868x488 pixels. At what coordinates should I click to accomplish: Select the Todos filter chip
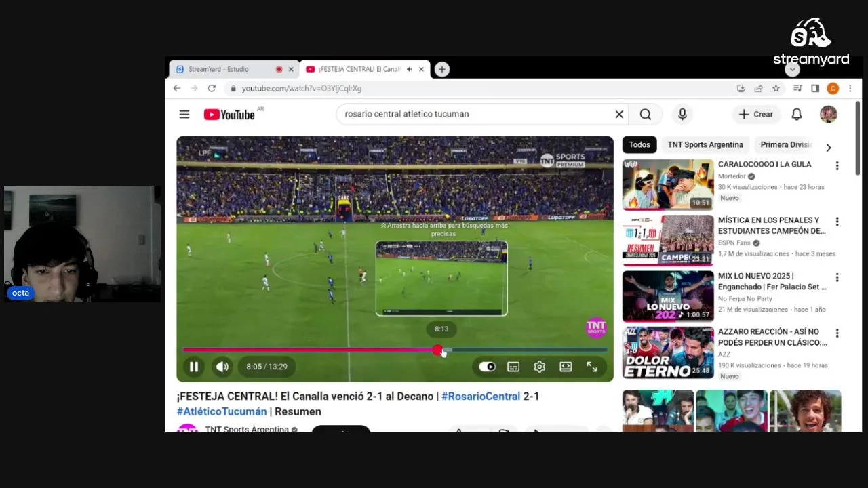click(x=639, y=144)
